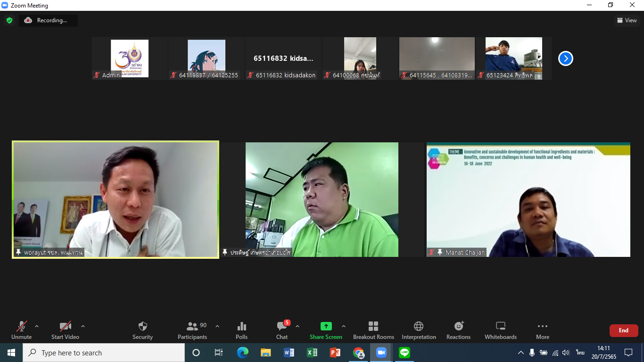Unmute the microphone

coord(21,330)
